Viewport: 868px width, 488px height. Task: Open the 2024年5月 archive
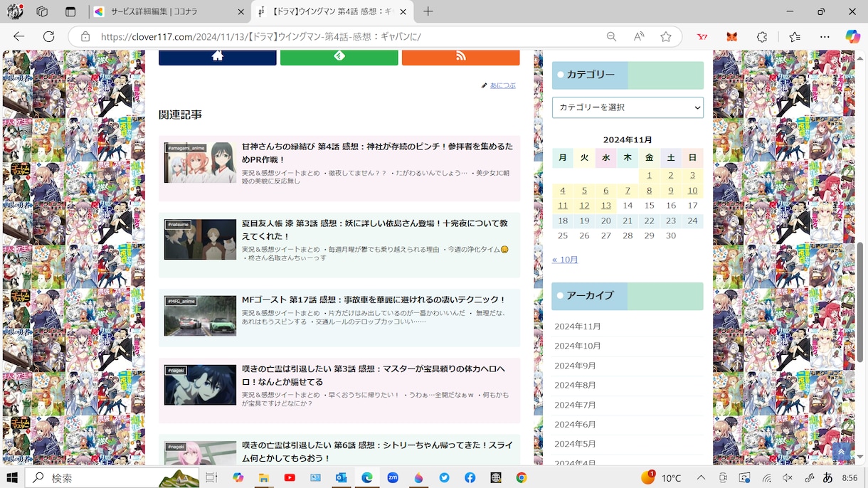(575, 444)
